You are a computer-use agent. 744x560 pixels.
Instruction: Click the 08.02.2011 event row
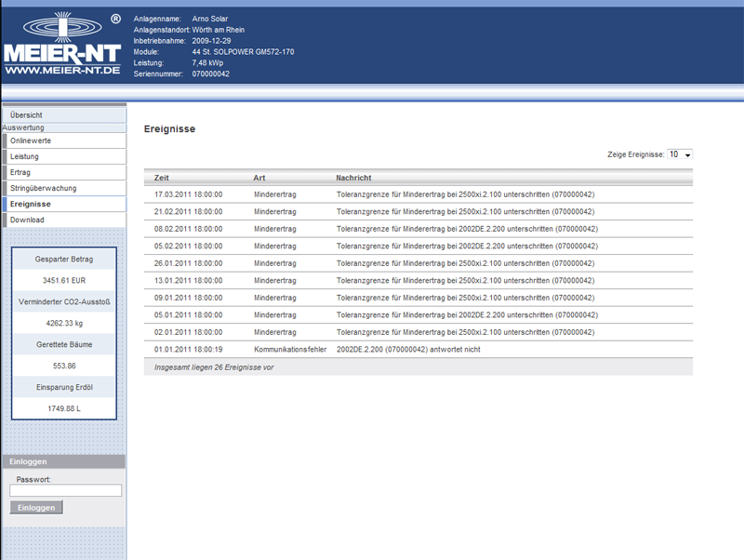click(x=418, y=229)
